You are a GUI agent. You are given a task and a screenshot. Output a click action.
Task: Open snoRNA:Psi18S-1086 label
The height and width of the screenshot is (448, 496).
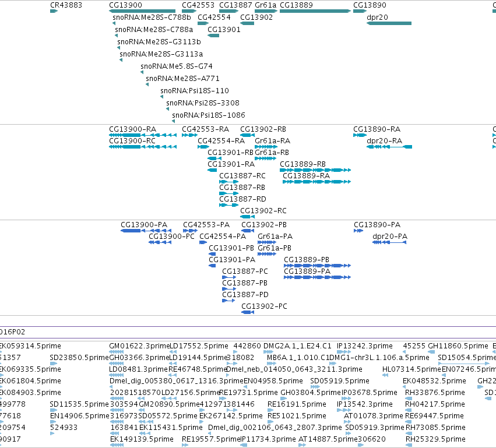[209, 115]
